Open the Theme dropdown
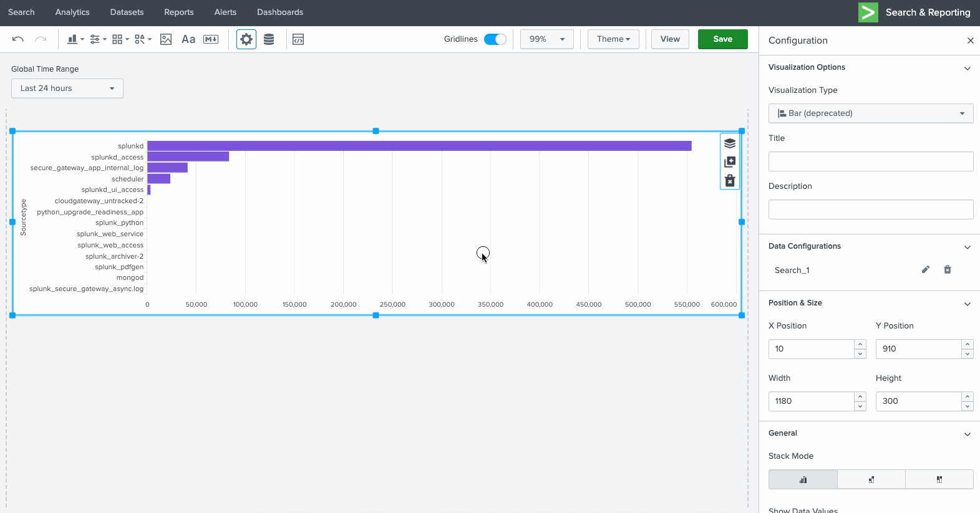 tap(613, 39)
